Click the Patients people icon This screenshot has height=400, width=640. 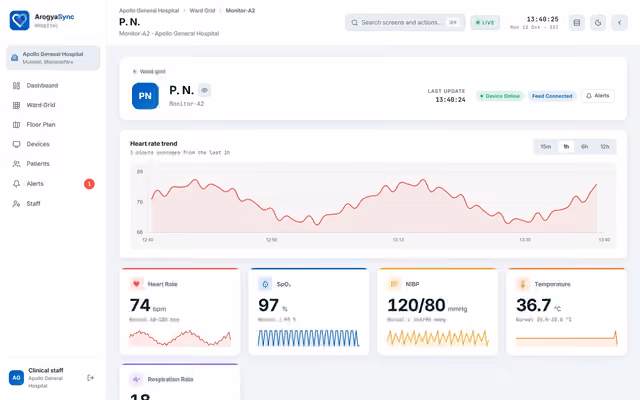[x=16, y=164]
